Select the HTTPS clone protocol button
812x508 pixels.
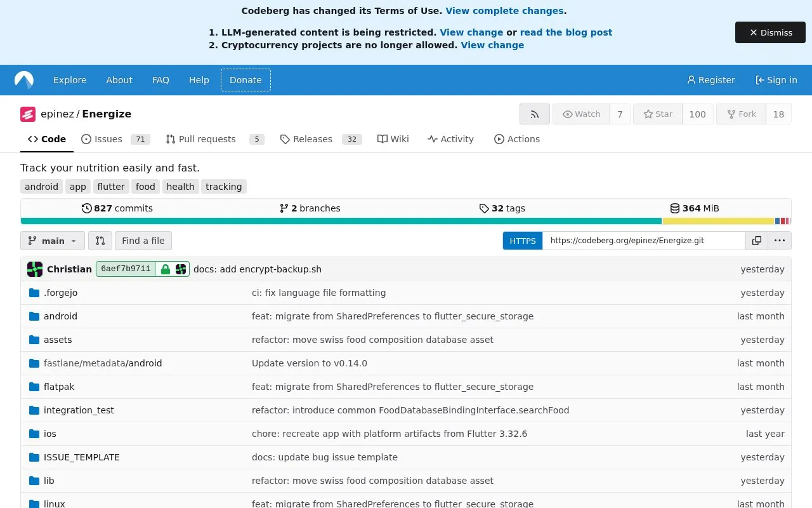coord(523,241)
